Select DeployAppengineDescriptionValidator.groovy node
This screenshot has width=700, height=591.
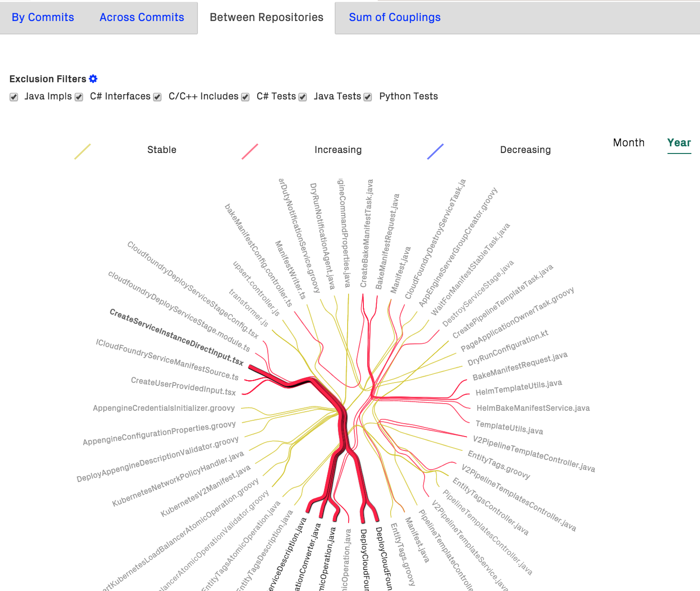(x=158, y=459)
